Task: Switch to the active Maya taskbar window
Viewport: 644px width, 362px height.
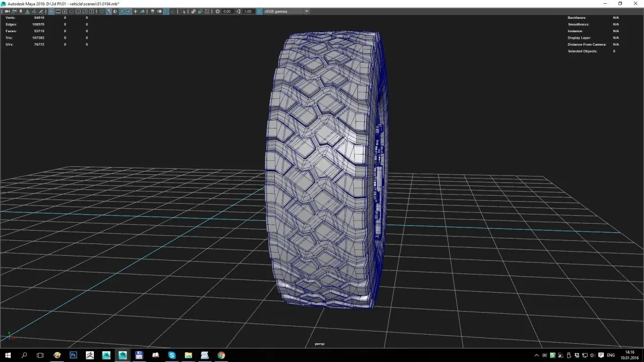Action: pyautogui.click(x=122, y=355)
